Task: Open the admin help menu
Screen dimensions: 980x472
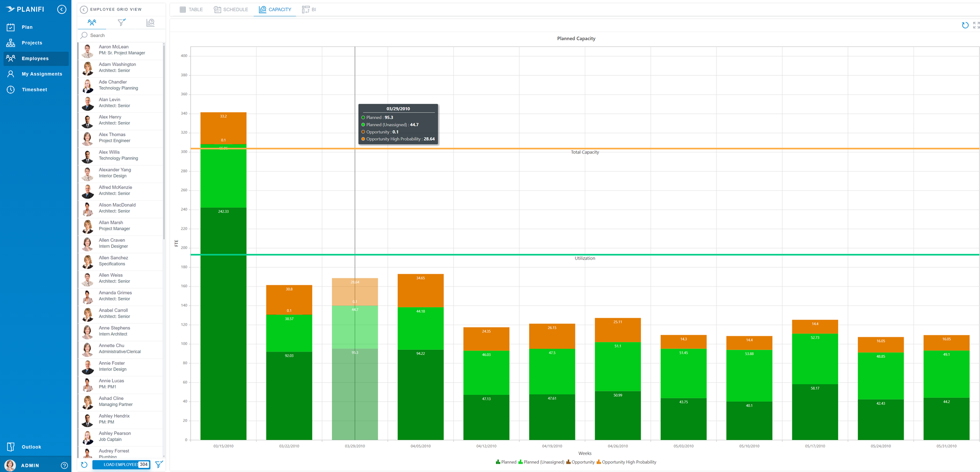Action: point(64,465)
